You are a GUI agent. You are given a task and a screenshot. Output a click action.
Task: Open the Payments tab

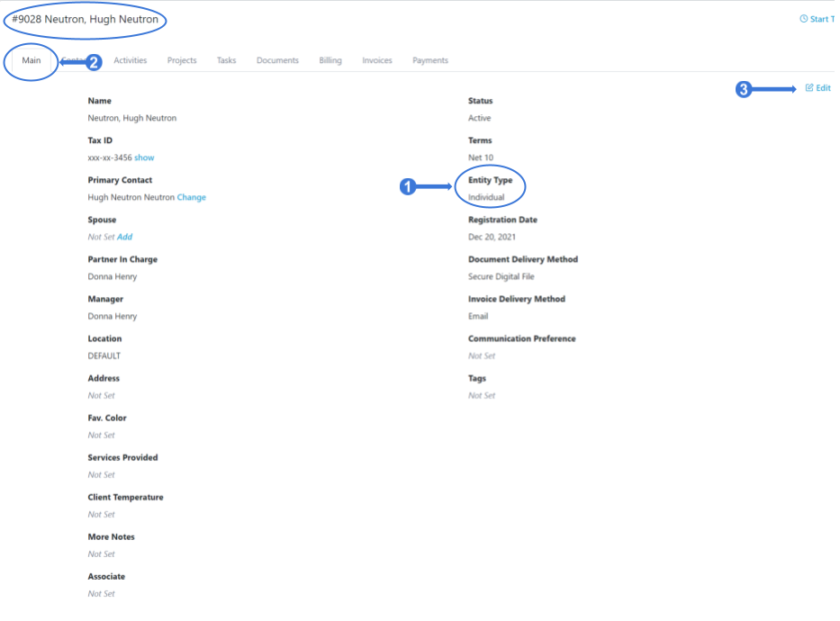tap(430, 61)
